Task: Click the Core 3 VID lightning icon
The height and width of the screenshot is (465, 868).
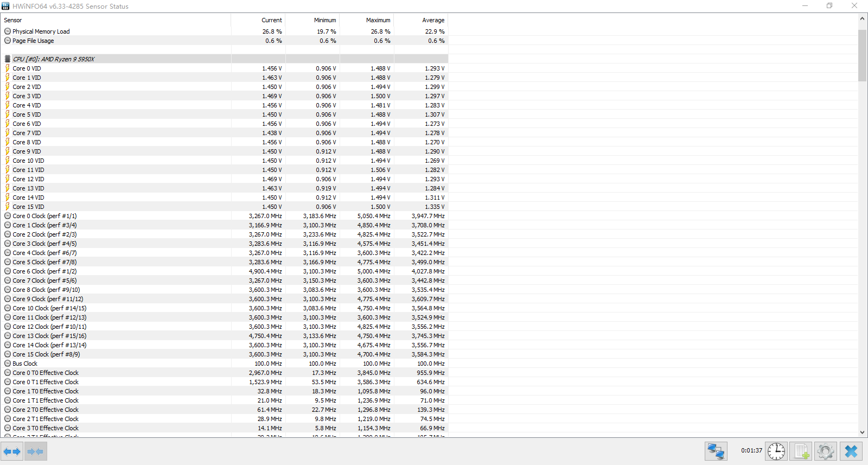Action: tap(8, 95)
